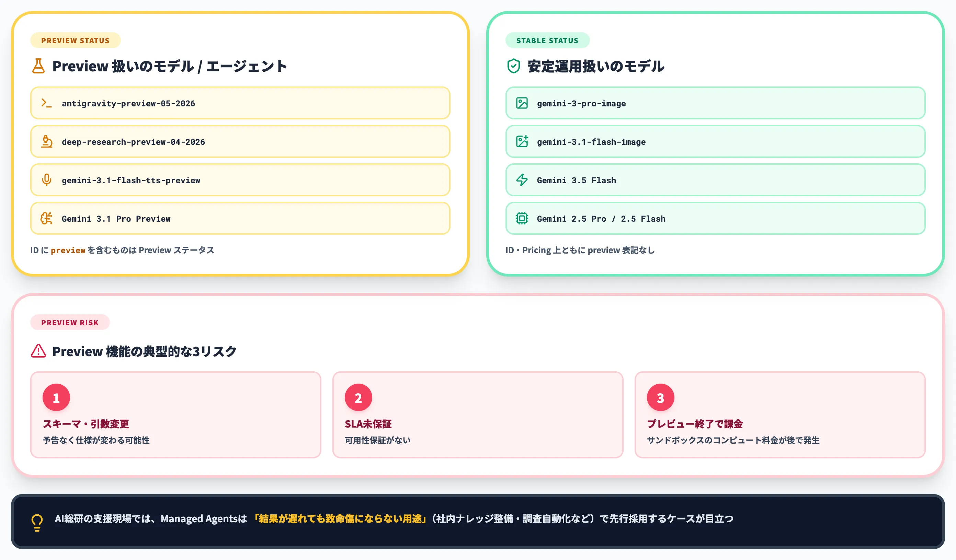Click the CPU chip icon for Gemini 2.5 Pro
The image size is (956, 560).
[522, 218]
